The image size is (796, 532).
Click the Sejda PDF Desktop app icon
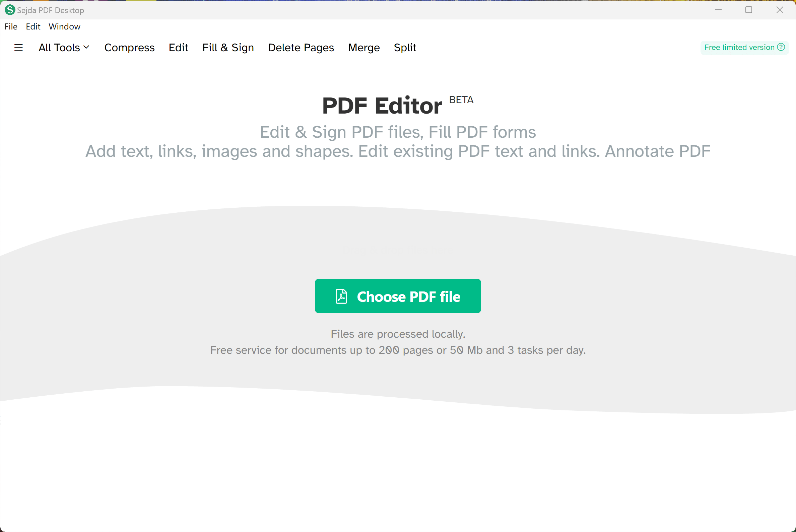click(x=9, y=9)
